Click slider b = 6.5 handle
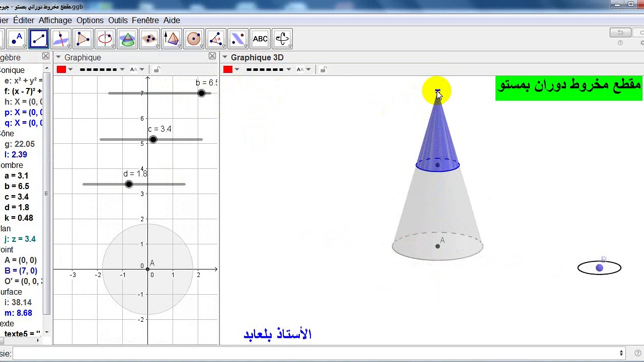 pos(202,93)
